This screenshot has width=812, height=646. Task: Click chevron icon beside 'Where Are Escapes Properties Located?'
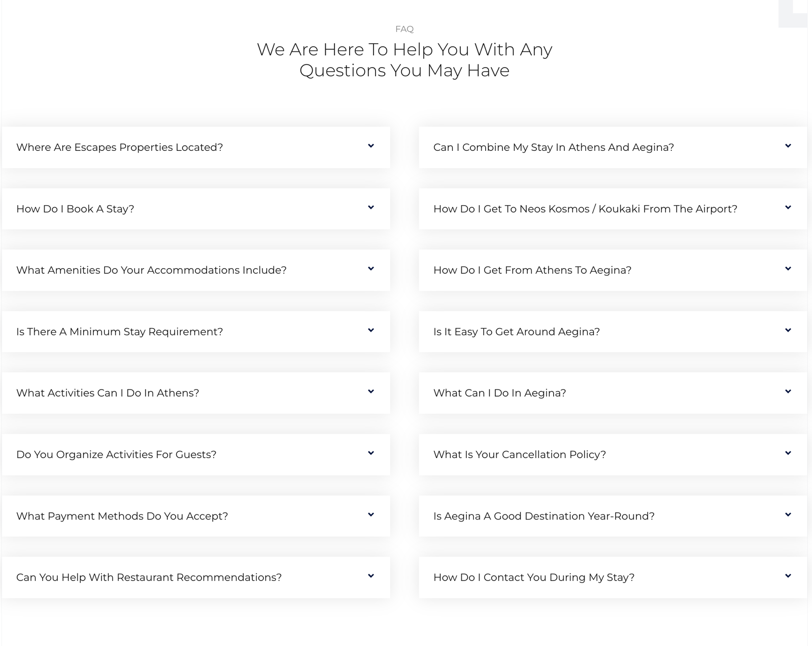[x=371, y=146]
